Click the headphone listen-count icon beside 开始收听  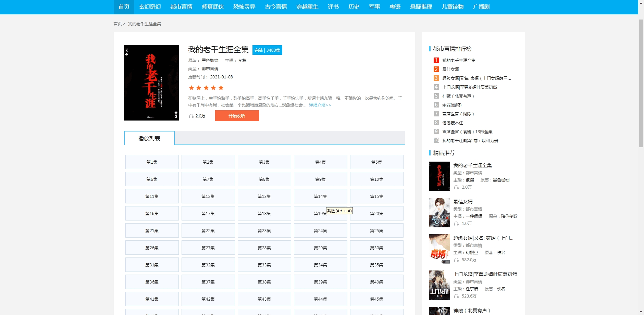[x=191, y=116]
